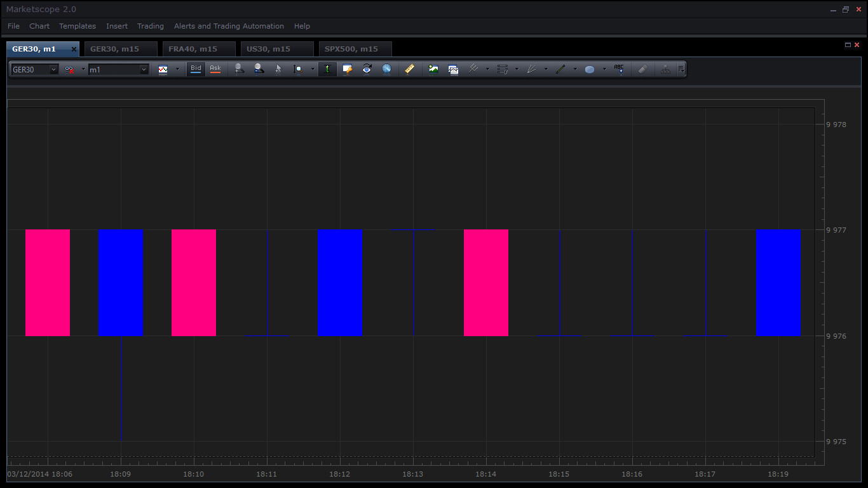Close the GER30, m1 tab
The height and width of the screenshot is (488, 868).
click(x=74, y=49)
